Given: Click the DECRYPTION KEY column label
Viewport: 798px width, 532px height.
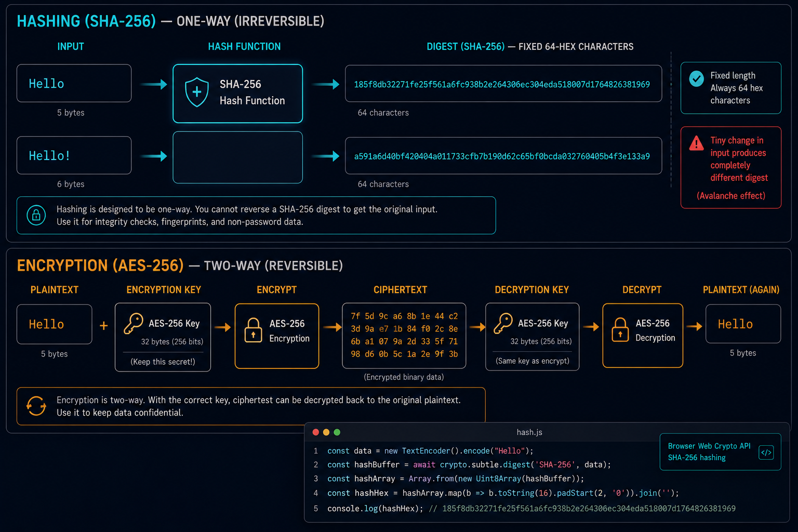Looking at the screenshot, I should 531,290.
